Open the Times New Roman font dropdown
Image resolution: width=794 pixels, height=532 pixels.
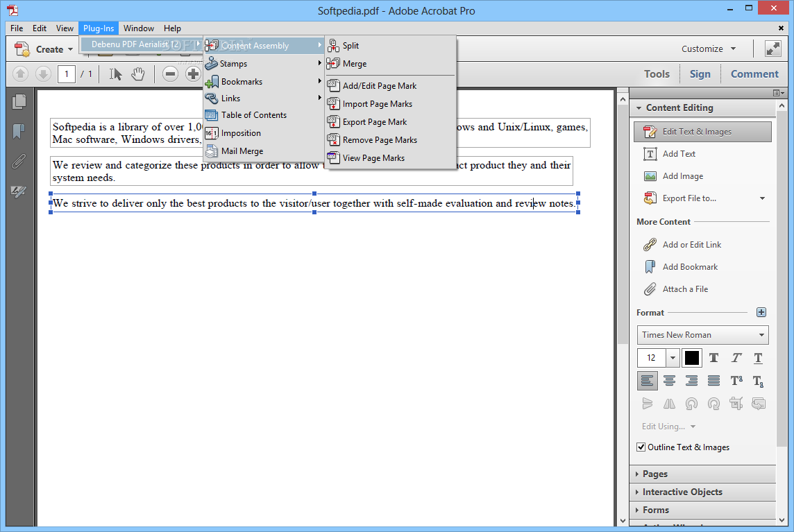(702, 335)
